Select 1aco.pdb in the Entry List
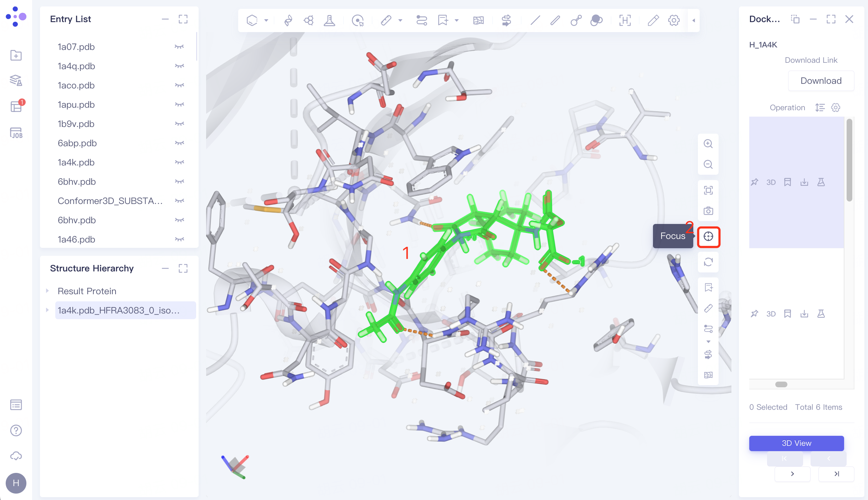Image resolution: width=868 pixels, height=500 pixels. pos(76,85)
